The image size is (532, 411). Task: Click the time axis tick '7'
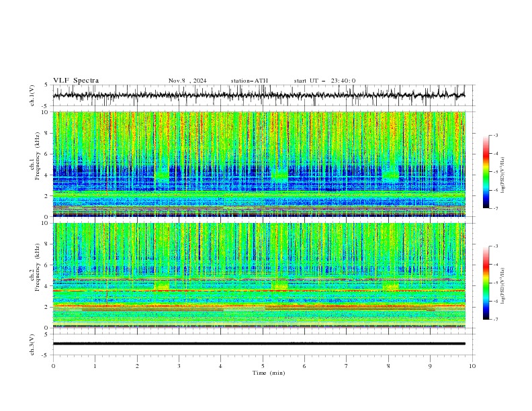click(347, 366)
